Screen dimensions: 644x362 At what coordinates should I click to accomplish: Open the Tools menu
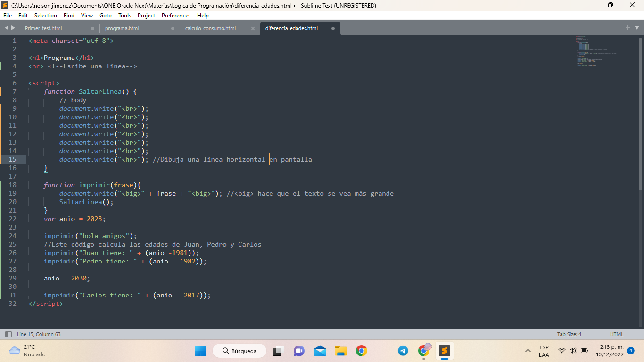[124, 15]
